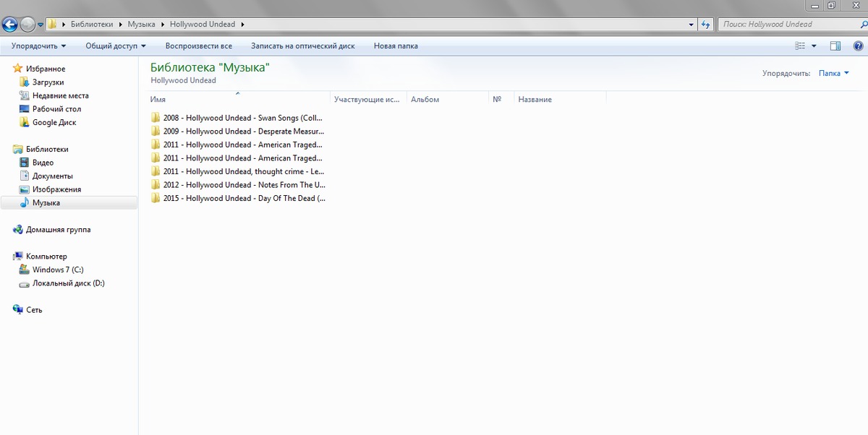Viewport: 868px width, 435px height.
Task: Open the address bar previous locations dropdown
Action: coord(692,25)
